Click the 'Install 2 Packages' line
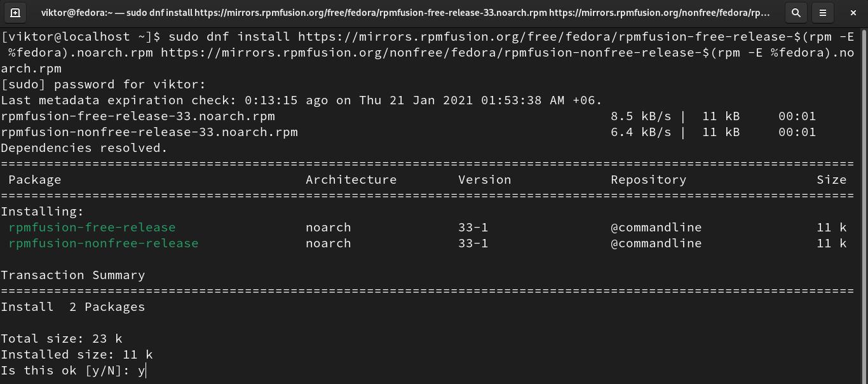 tap(73, 307)
